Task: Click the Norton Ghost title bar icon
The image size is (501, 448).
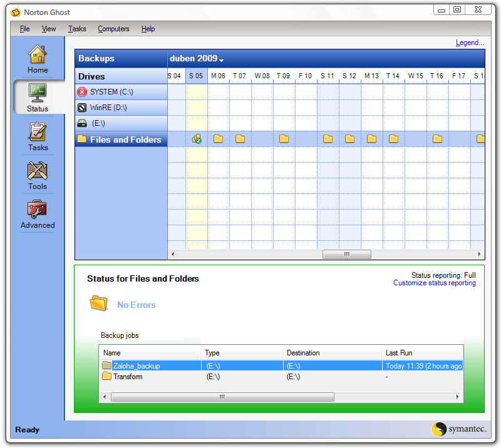Action: tap(16, 13)
